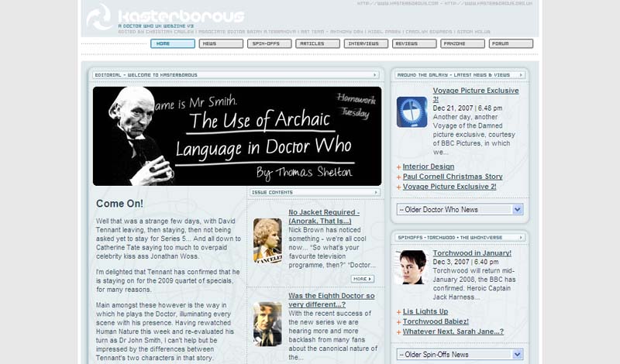620x364 pixels.
Task: Click the Eighth Doctor thumbnail image
Action: (267, 324)
